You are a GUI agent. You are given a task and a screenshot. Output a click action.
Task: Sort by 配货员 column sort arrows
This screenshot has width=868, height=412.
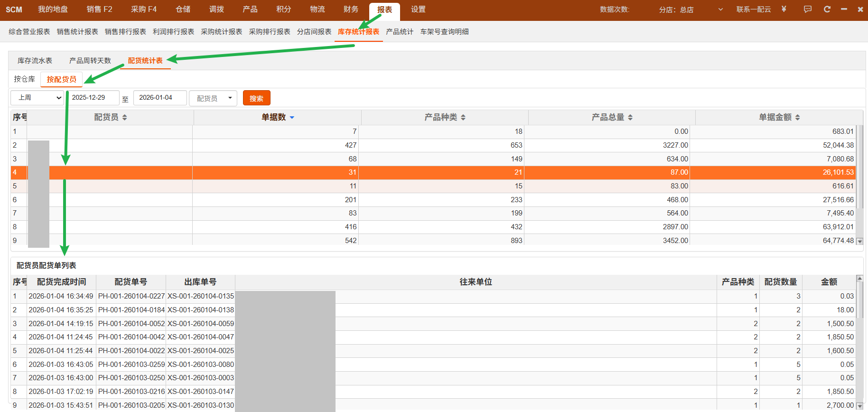124,117
